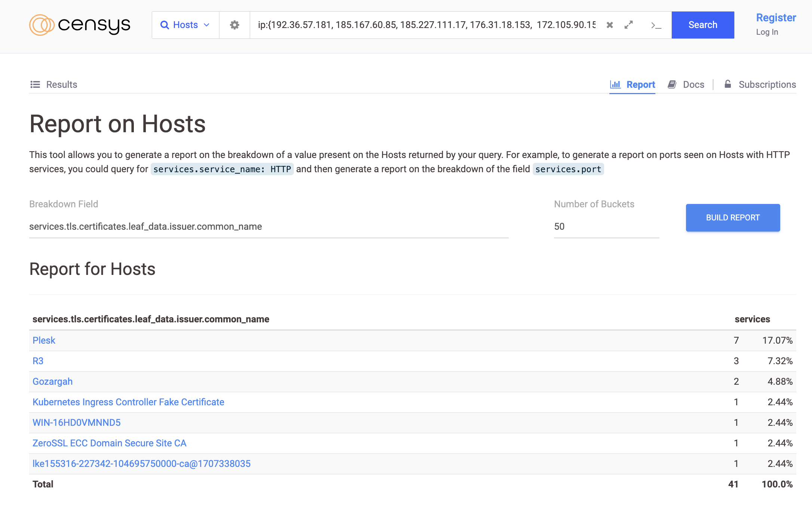Image resolution: width=812 pixels, height=505 pixels.
Task: Click the Number of Buckets field
Action: (606, 226)
